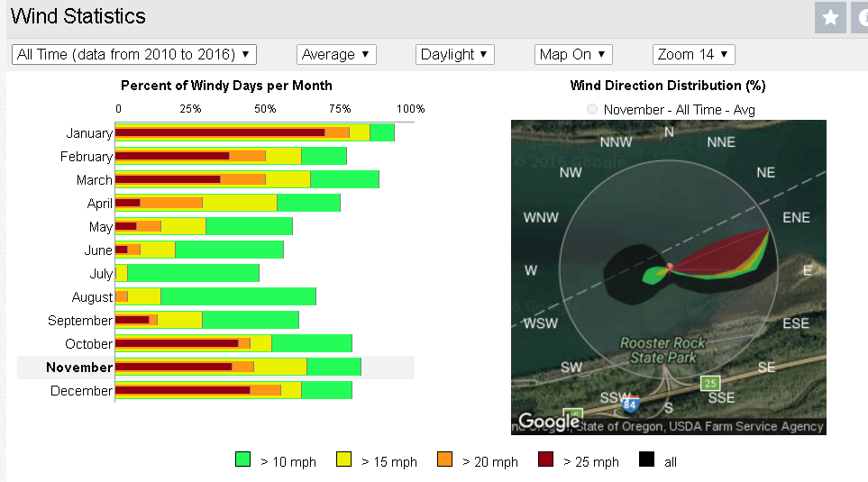
Task: Select the October row label
Action: 88,343
